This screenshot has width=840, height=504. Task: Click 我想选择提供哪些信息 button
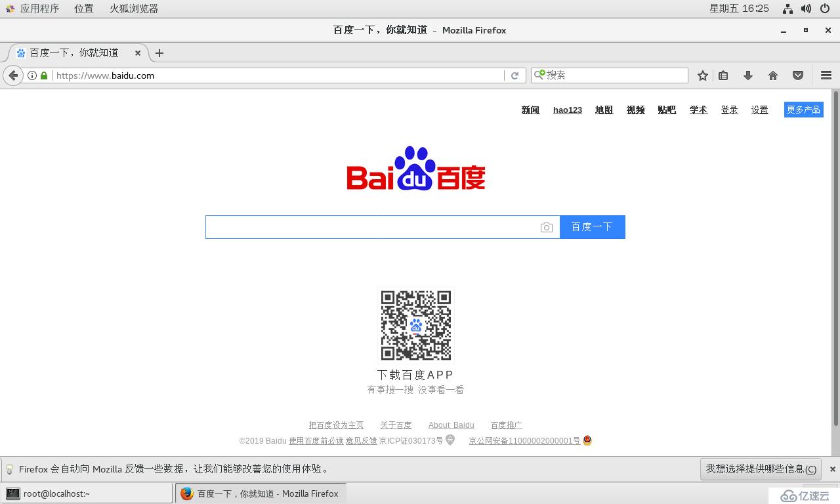click(x=761, y=469)
